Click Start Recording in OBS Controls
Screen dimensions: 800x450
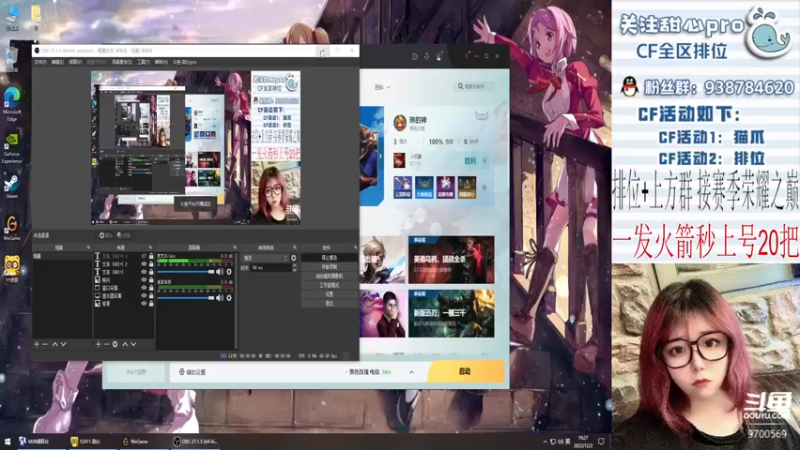coord(329,267)
